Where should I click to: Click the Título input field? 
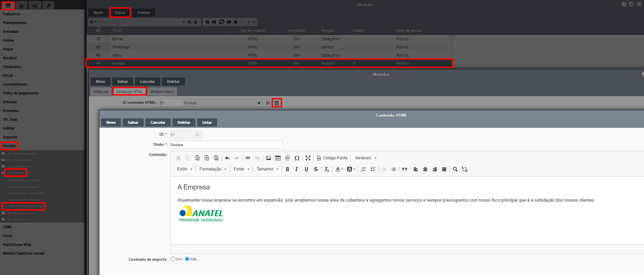tap(226, 145)
